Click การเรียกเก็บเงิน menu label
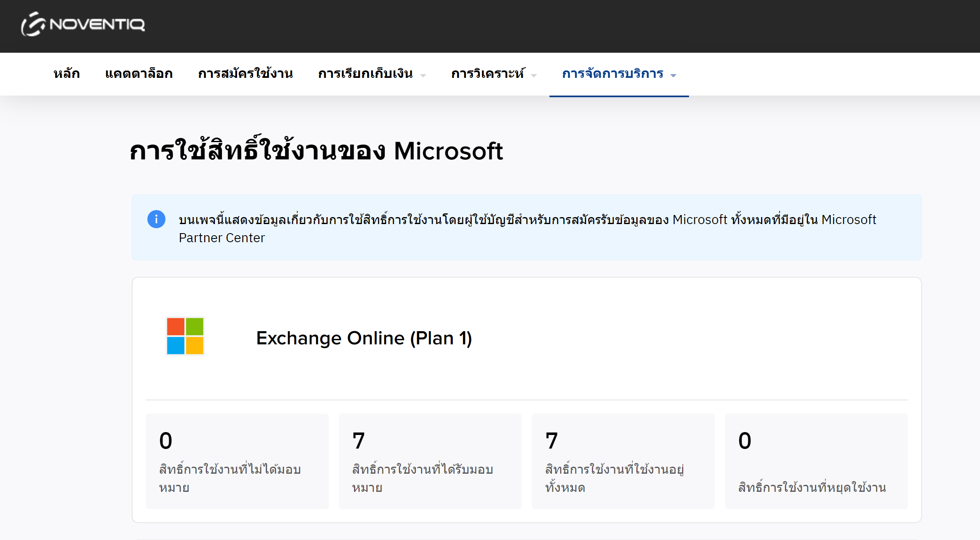 pos(365,74)
